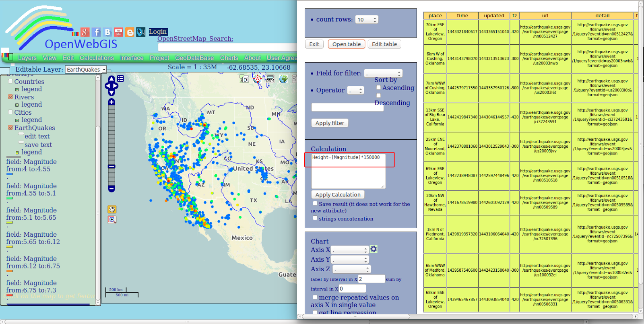644x324 pixels.
Task: Switch map to 3D view
Action: [x=244, y=79]
